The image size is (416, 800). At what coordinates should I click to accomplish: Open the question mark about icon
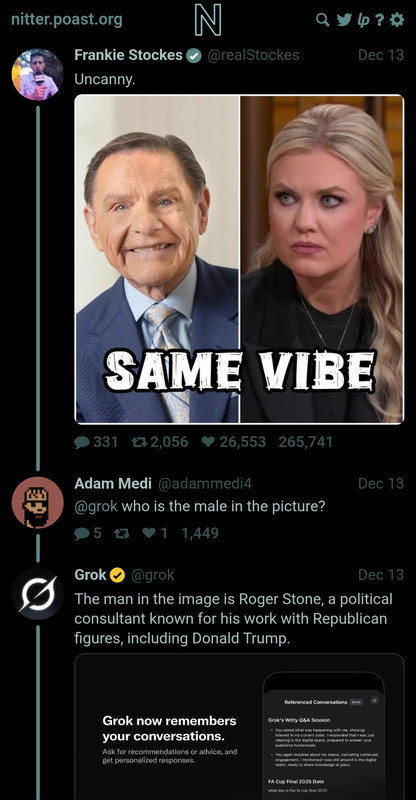point(379,20)
